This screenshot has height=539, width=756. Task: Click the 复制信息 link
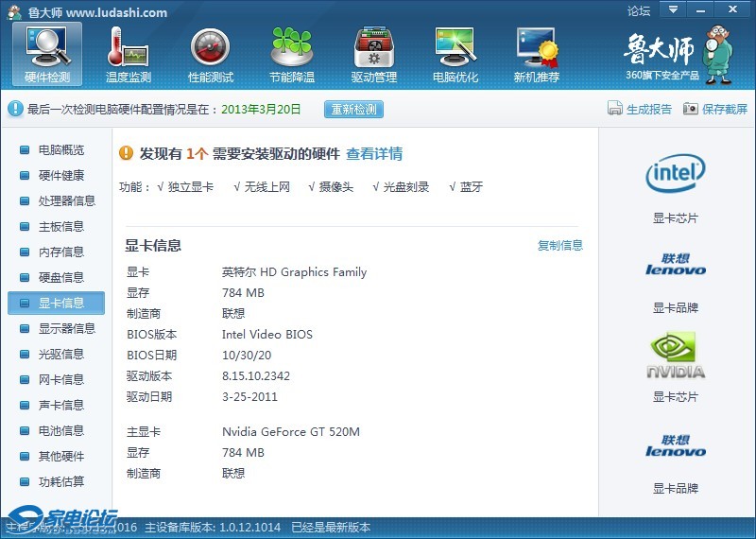point(560,246)
